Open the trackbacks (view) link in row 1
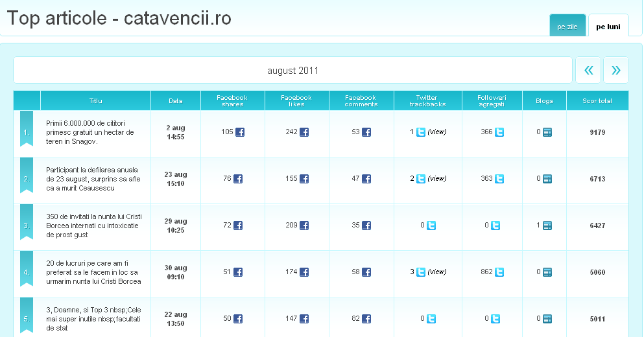The width and height of the screenshot is (644, 337). point(437,132)
